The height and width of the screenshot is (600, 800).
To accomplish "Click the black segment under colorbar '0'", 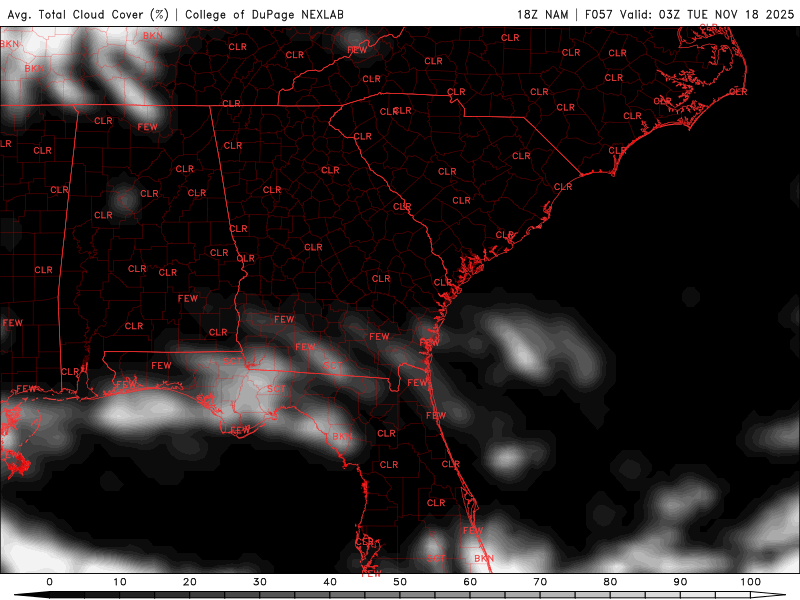I will 67,595.
